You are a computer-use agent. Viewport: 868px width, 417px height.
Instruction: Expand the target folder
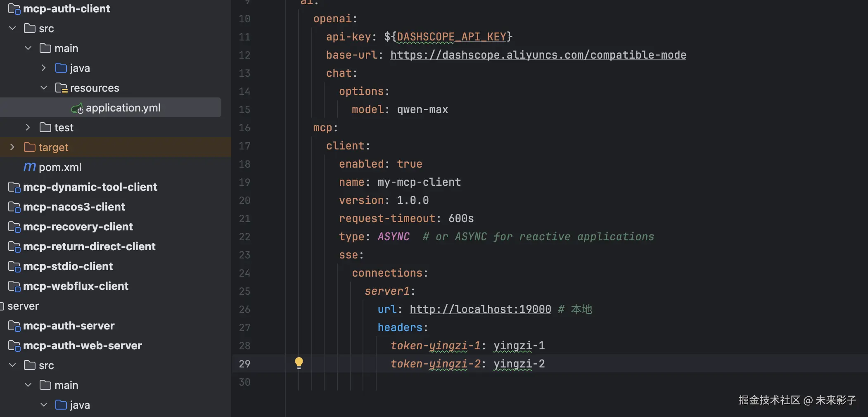(x=12, y=147)
